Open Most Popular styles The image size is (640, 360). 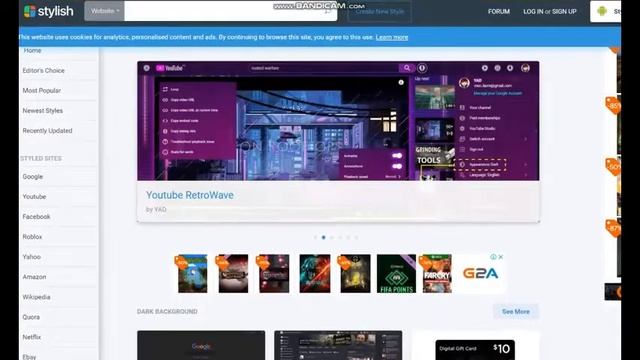tap(42, 91)
